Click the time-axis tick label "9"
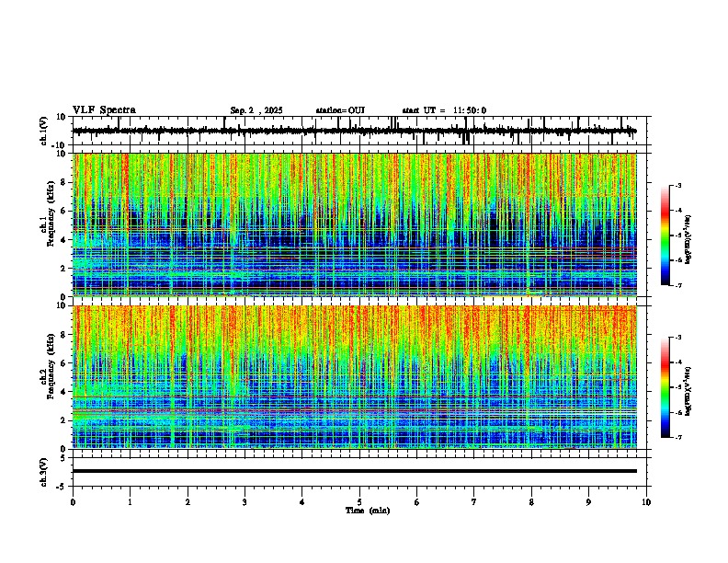The width and height of the screenshot is (728, 563). coord(588,502)
